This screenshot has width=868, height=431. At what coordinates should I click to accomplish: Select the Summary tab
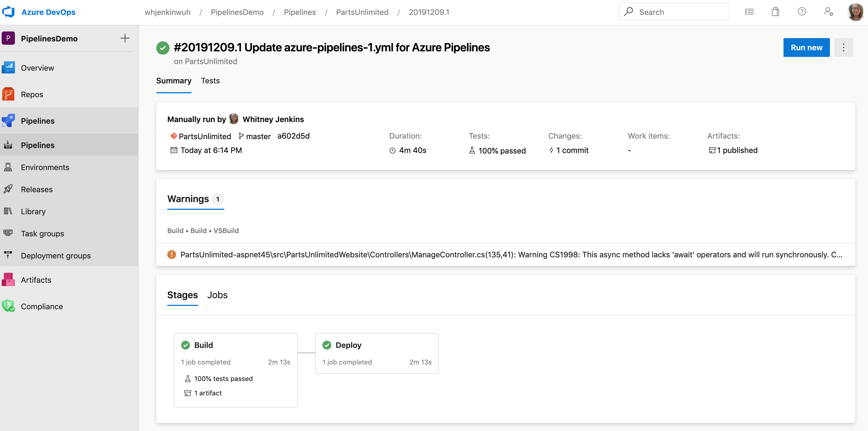click(x=173, y=81)
